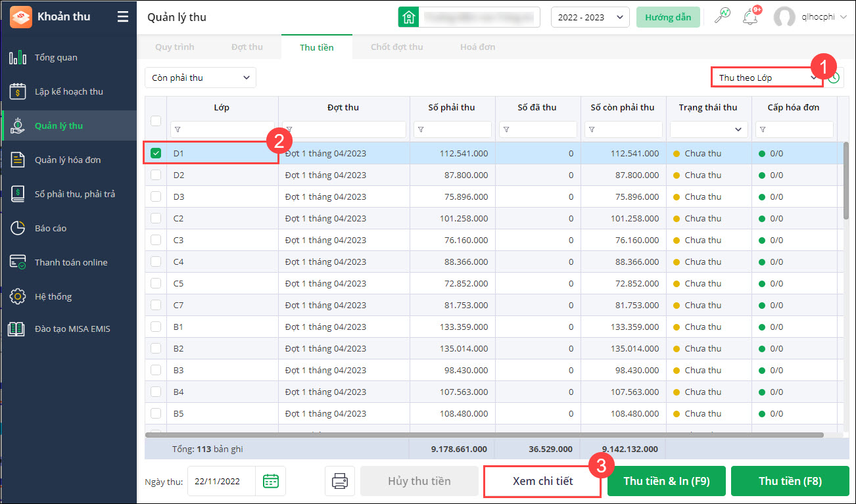Click the horizontal scrollbar of the table
This screenshot has width=856, height=504.
[485, 434]
